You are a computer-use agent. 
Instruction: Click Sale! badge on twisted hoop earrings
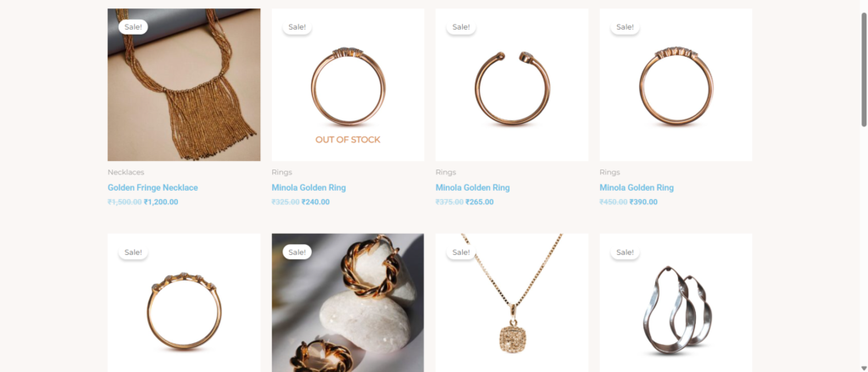298,253
